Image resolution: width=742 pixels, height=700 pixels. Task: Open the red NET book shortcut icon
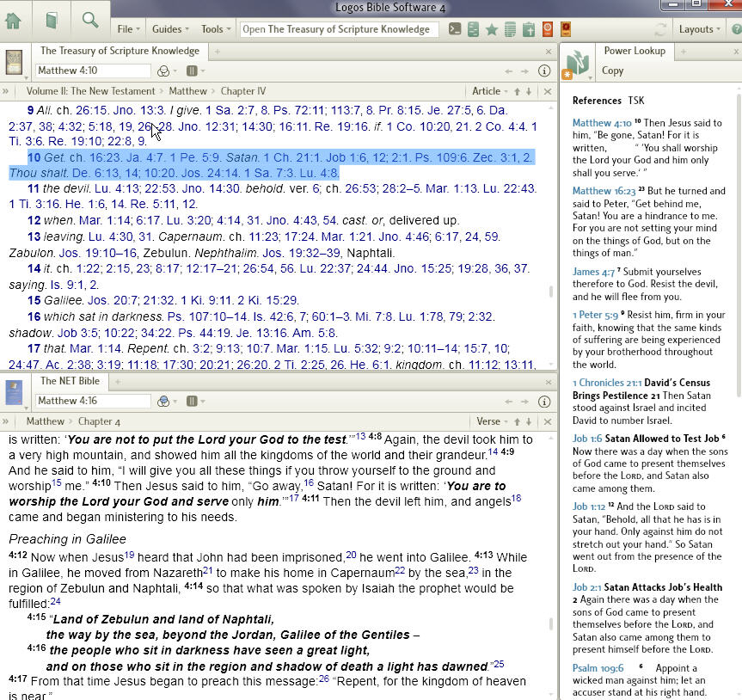pyautogui.click(x=566, y=29)
